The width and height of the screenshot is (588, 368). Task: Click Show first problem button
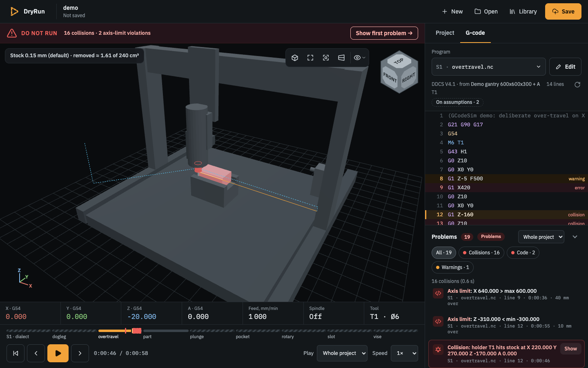click(384, 33)
